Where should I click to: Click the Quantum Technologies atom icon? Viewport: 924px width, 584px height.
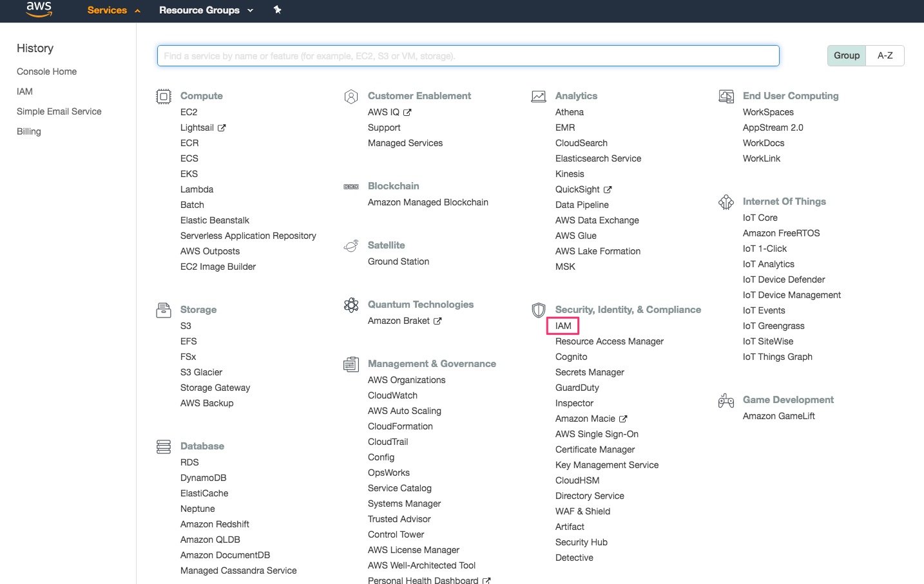[x=351, y=305]
